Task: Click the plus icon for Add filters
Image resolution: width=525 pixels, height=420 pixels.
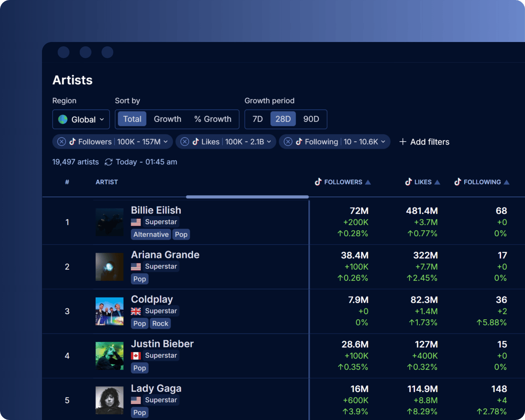Action: pos(403,142)
